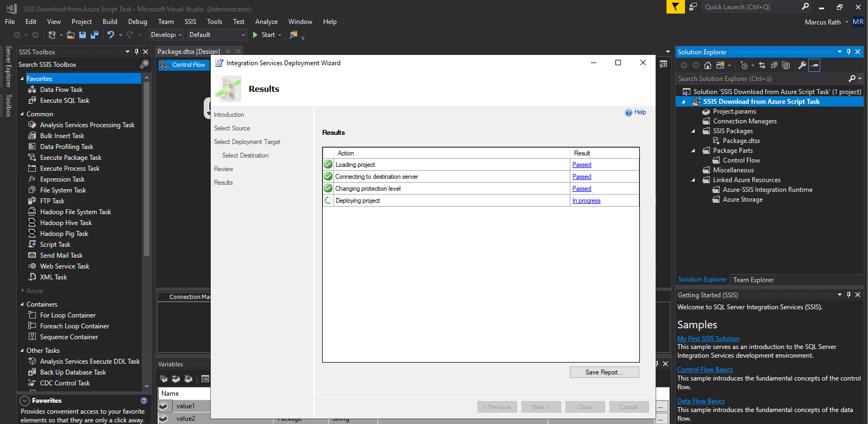
Task: Open the Default solution platform dropdown
Action: [x=217, y=35]
